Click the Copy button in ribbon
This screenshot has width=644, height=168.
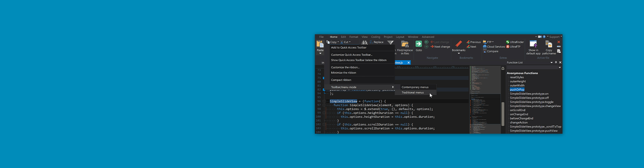pyautogui.click(x=333, y=42)
